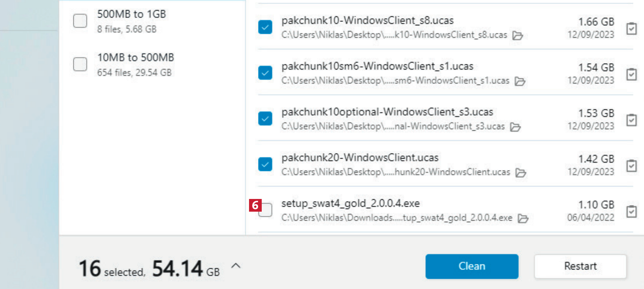Click clipboard icon for pakchunk10sm6-WindowsClient_s1.ucas
644x289 pixels.
pyautogui.click(x=631, y=74)
